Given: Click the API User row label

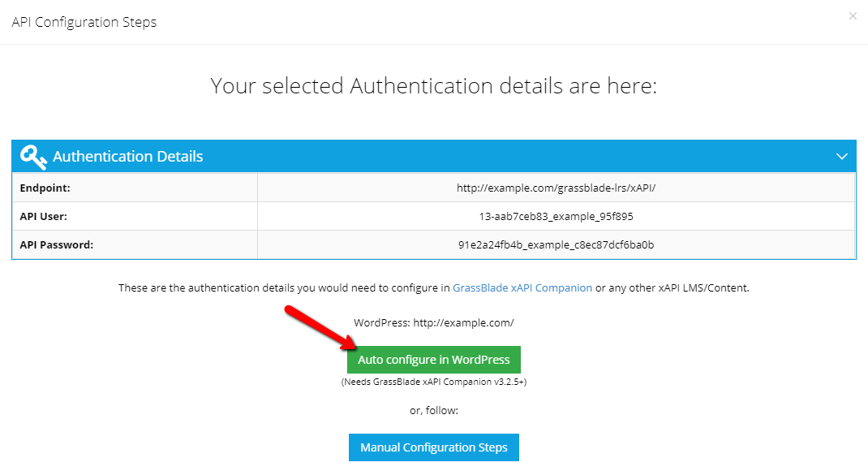Looking at the screenshot, I should tap(43, 216).
